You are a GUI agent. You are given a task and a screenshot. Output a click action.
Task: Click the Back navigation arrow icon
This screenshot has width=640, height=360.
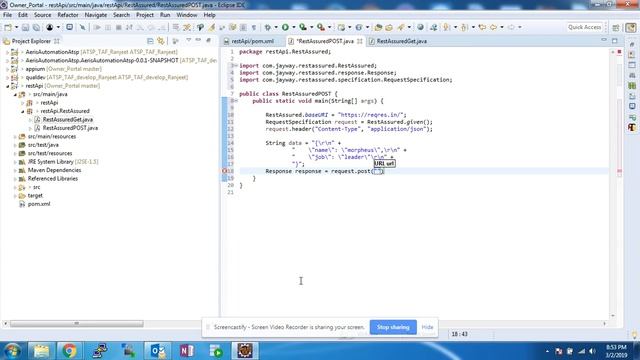(x=493, y=27)
